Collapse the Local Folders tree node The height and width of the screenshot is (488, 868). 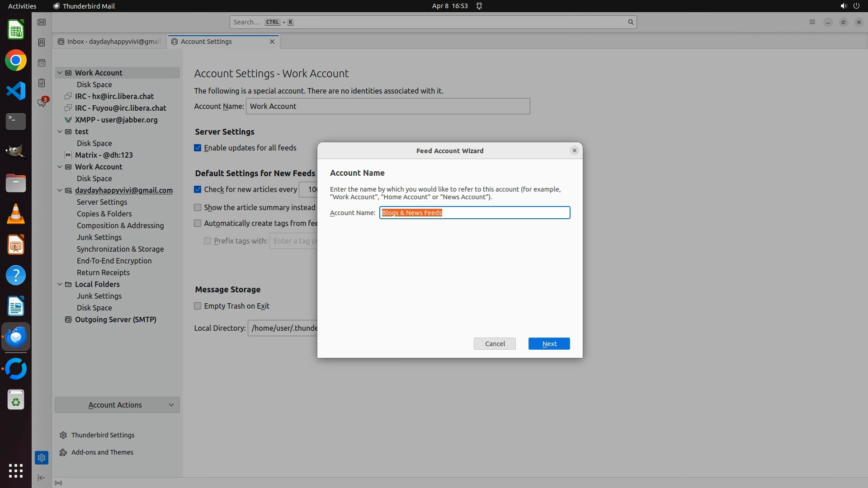(x=60, y=284)
